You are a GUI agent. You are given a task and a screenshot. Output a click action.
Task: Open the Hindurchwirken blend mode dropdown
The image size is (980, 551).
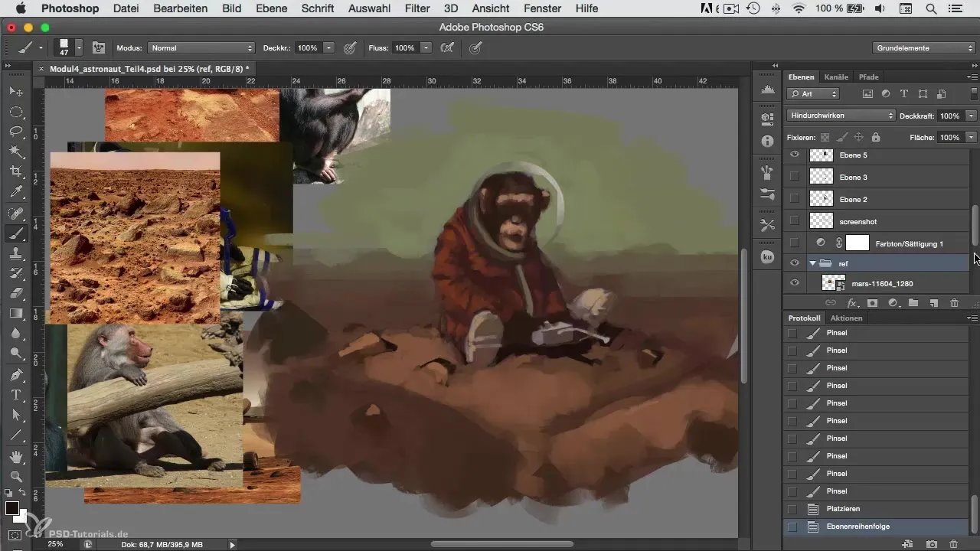(x=841, y=116)
